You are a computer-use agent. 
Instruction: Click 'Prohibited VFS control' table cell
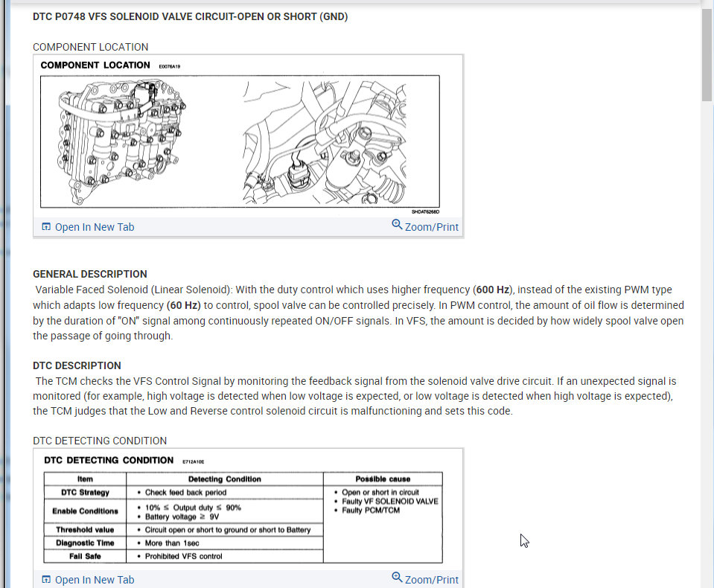pos(183,556)
